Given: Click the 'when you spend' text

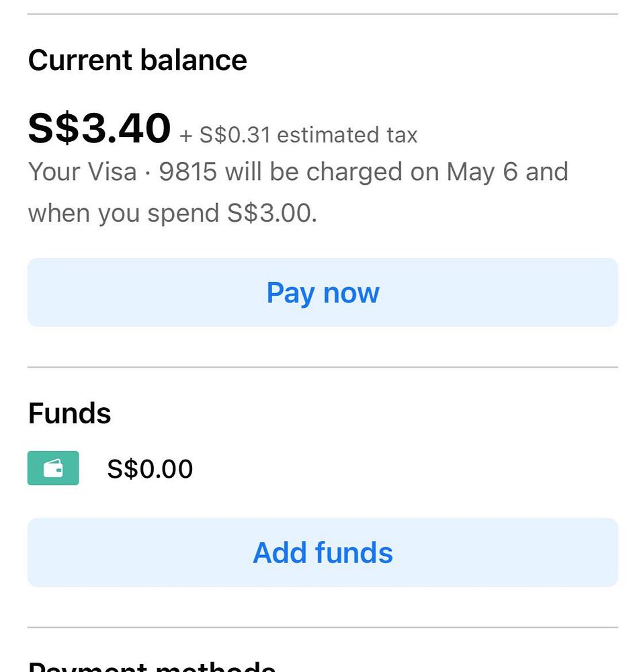Looking at the screenshot, I should [124, 214].
